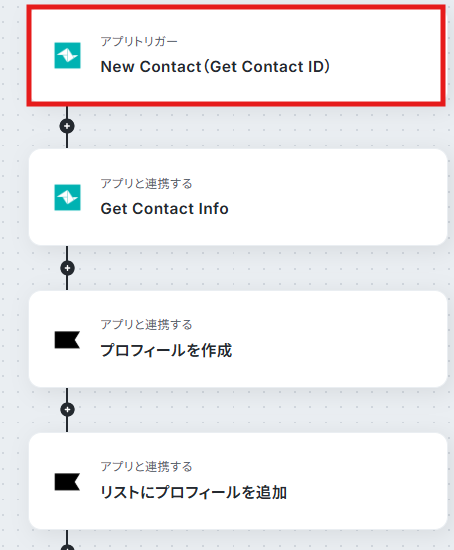Click アプリと連携する label above プロフィールを作成
This screenshot has height=550, width=454.
point(146,324)
